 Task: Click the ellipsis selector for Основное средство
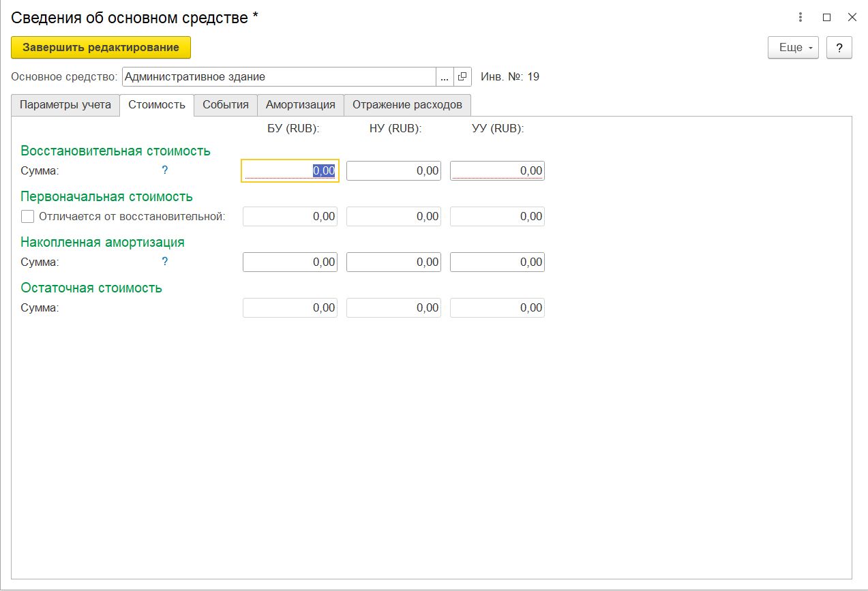(x=445, y=77)
